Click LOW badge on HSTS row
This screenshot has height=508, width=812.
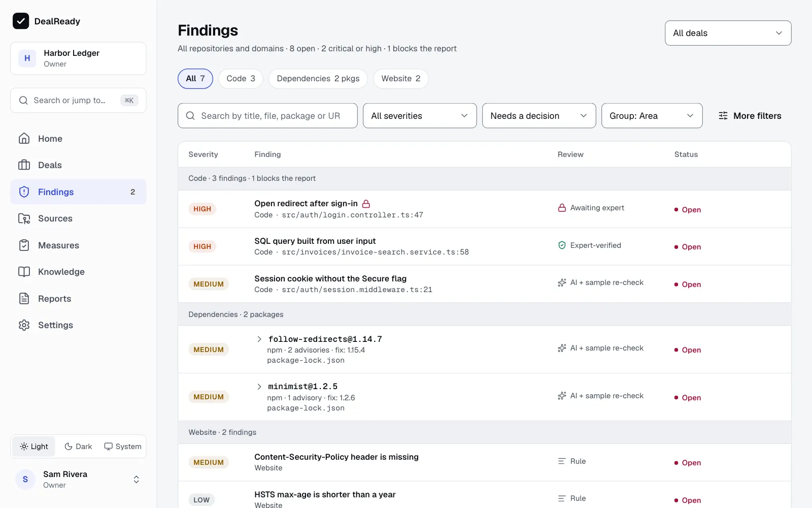click(x=201, y=500)
